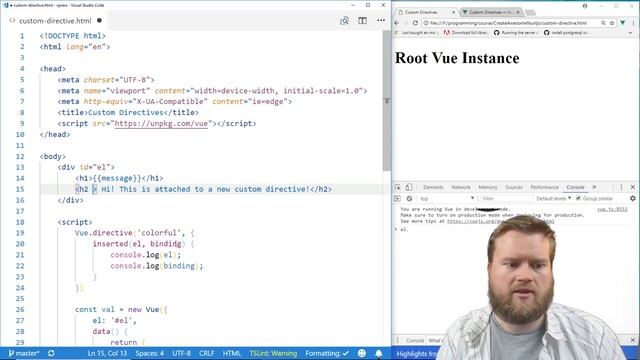Open vue.js source link in console

click(x=612, y=209)
